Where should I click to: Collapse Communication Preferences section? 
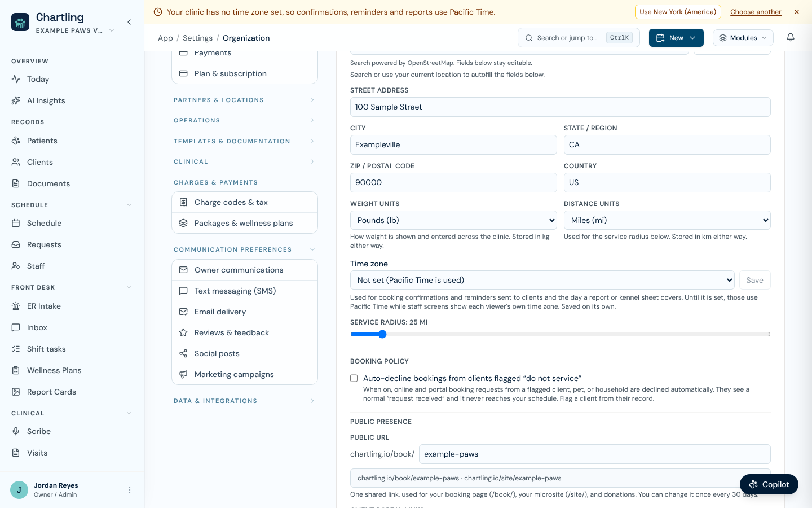click(245, 250)
